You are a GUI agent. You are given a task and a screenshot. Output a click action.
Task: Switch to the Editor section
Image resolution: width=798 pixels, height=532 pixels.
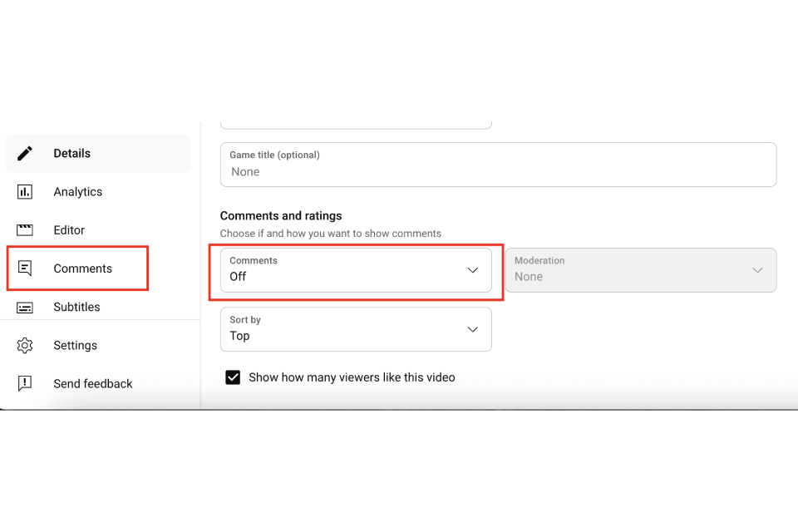pos(69,229)
